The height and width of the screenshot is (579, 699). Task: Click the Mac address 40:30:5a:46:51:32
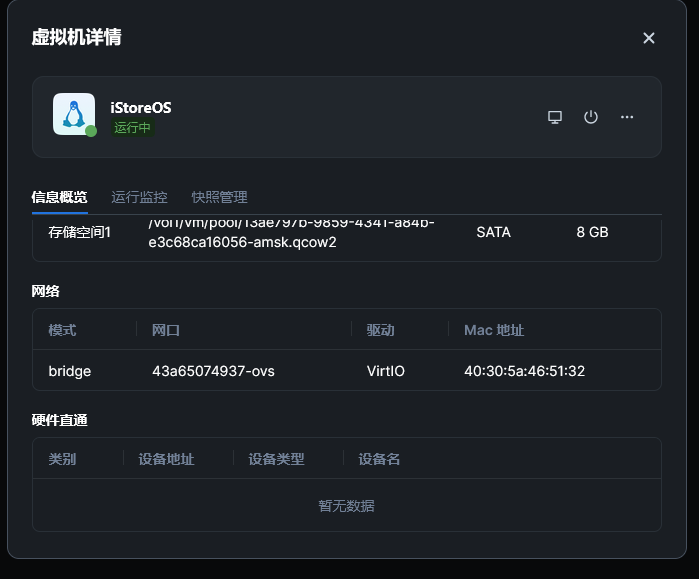click(x=524, y=371)
